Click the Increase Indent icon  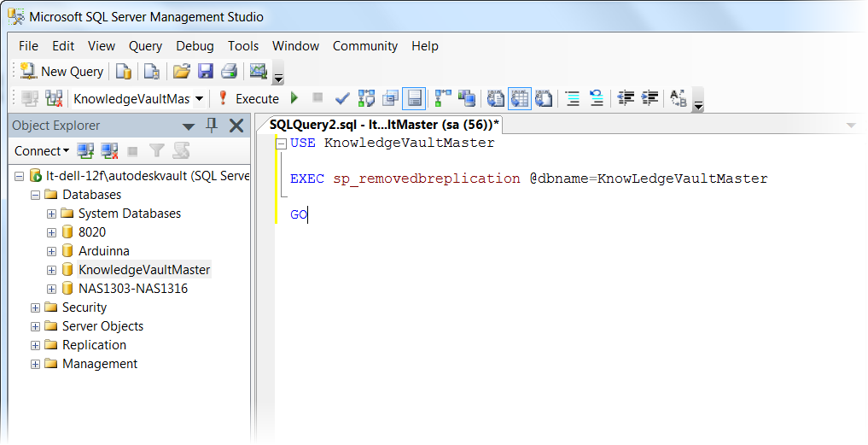click(x=650, y=98)
